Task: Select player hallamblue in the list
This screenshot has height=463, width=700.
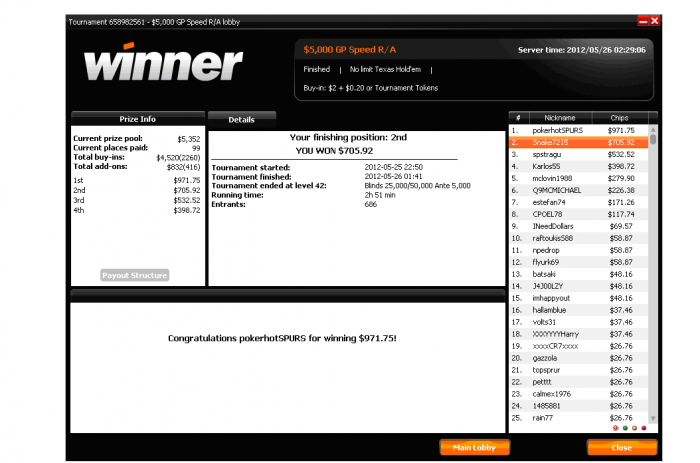Action: point(579,310)
